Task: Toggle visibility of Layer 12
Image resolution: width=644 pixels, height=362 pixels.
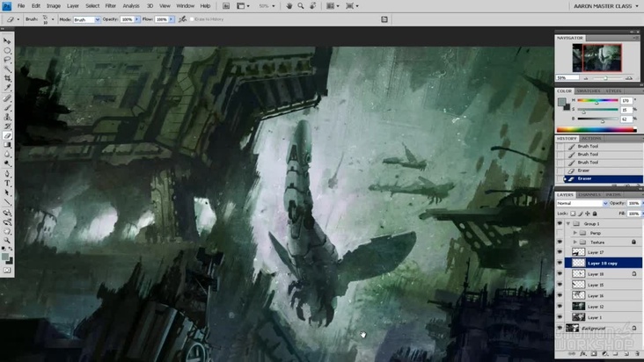Action: click(560, 307)
